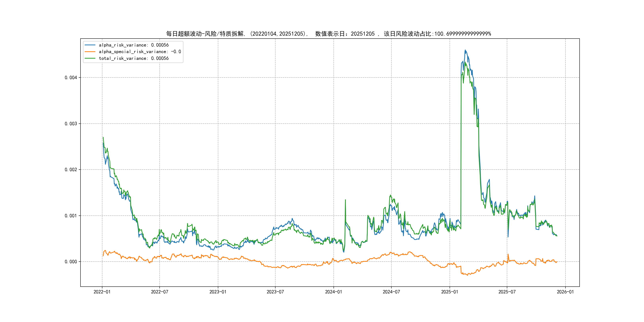644x322 pixels.
Task: Click the 2022-01 x-axis tick label
Action: [102, 292]
